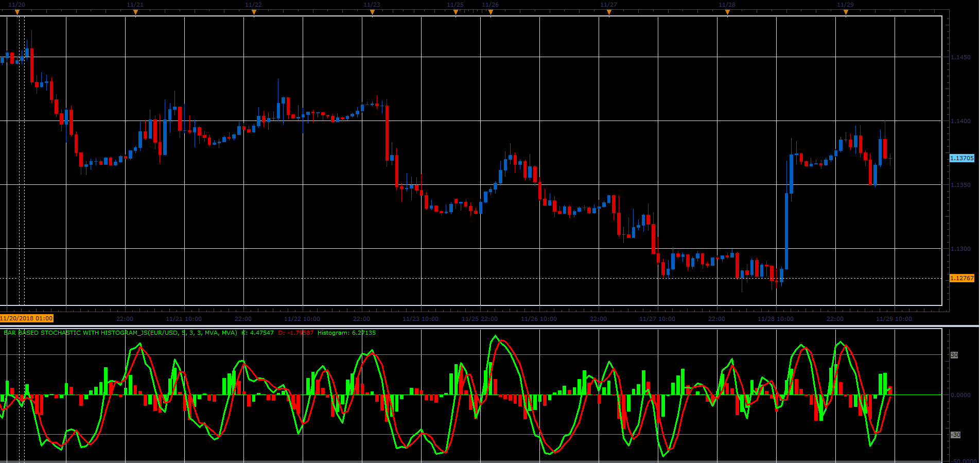Viewport: 980px width, 463px height.
Task: Click the 11/20 day marker triangle
Action: click(17, 12)
